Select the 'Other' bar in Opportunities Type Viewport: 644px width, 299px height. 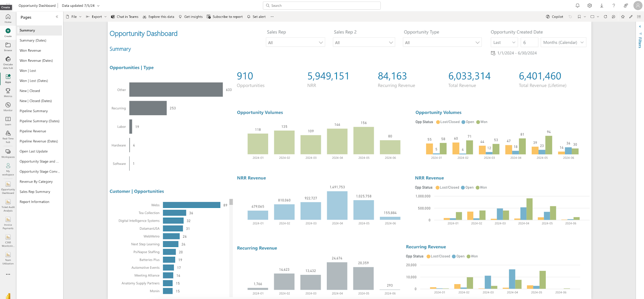coord(176,89)
